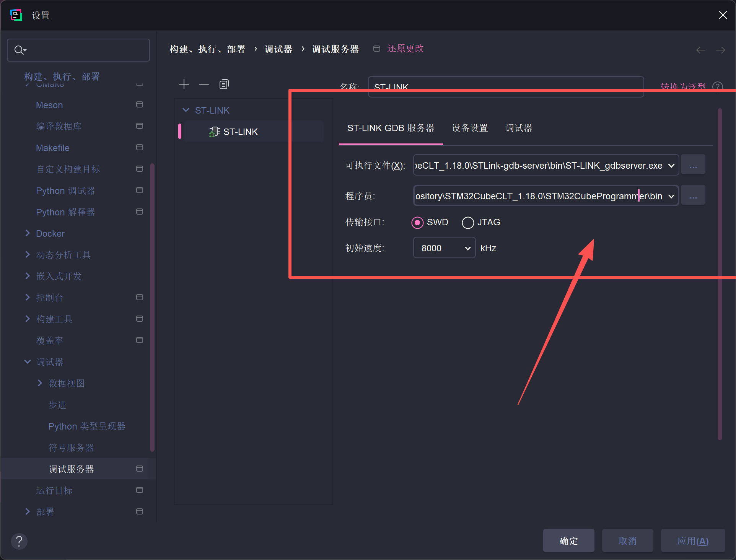This screenshot has height=560, width=736.
Task: Open the Python 解释器 settings page
Action: [x=65, y=212]
